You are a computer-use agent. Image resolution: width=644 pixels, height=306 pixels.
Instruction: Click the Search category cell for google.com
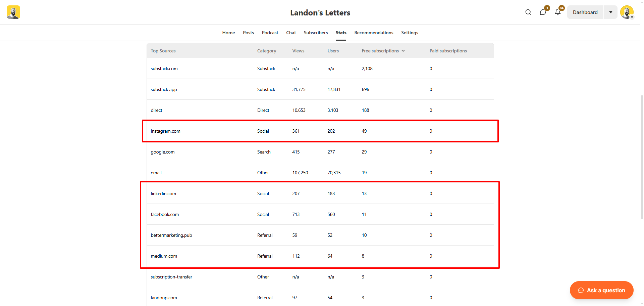[264, 152]
